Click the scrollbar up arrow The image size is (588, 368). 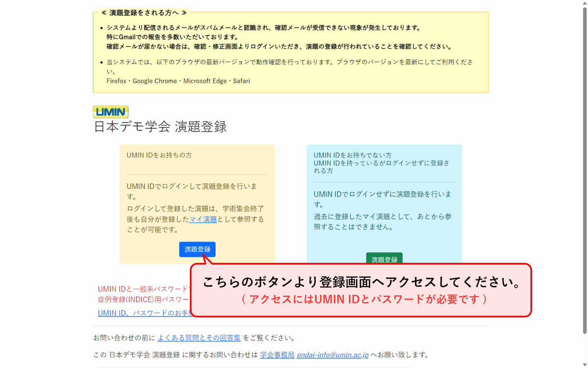[585, 3]
